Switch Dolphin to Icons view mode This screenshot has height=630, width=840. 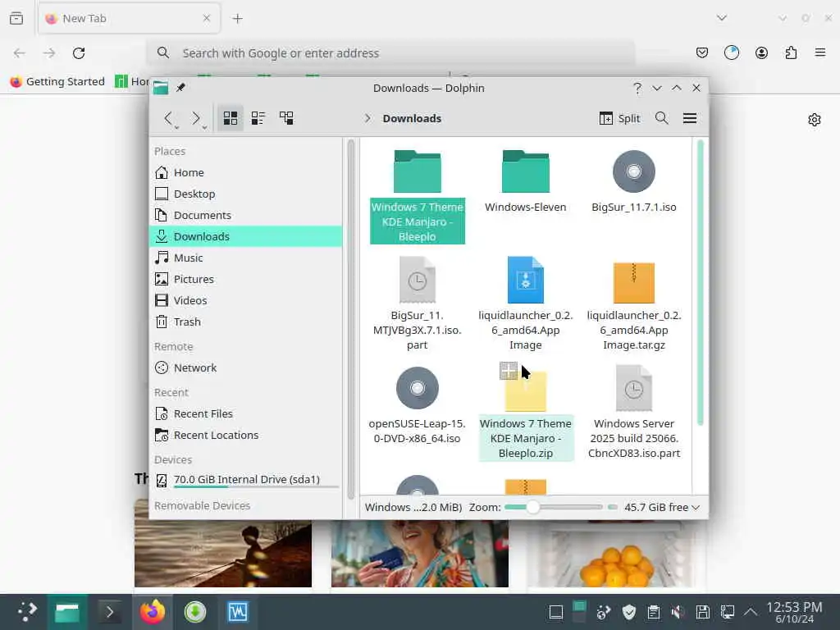(x=231, y=118)
